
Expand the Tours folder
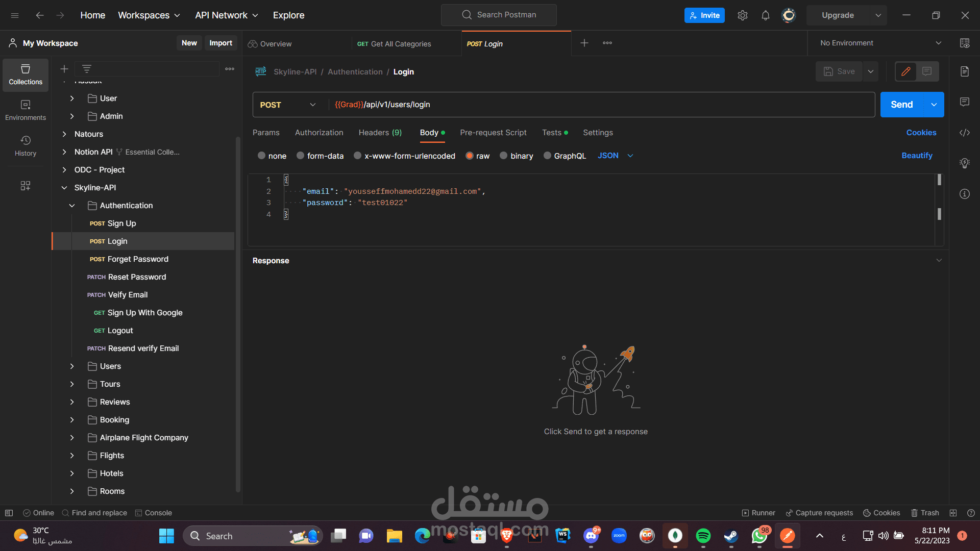click(x=72, y=384)
